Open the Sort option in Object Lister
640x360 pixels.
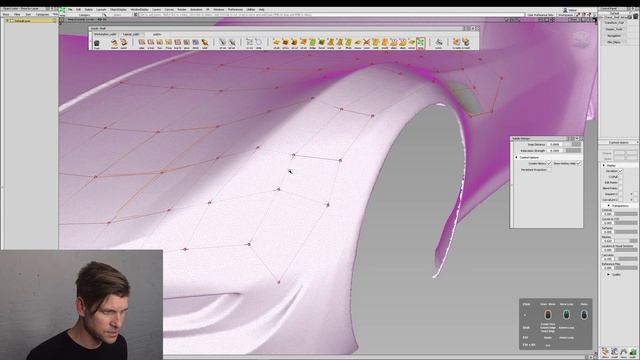pyautogui.click(x=28, y=14)
